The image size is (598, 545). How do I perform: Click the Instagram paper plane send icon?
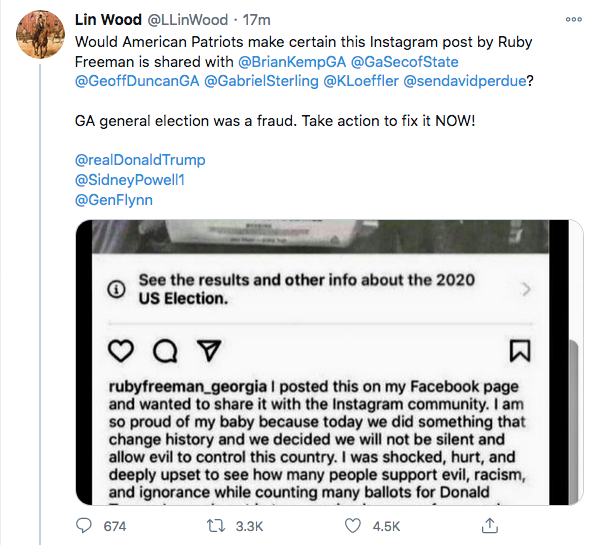209,350
